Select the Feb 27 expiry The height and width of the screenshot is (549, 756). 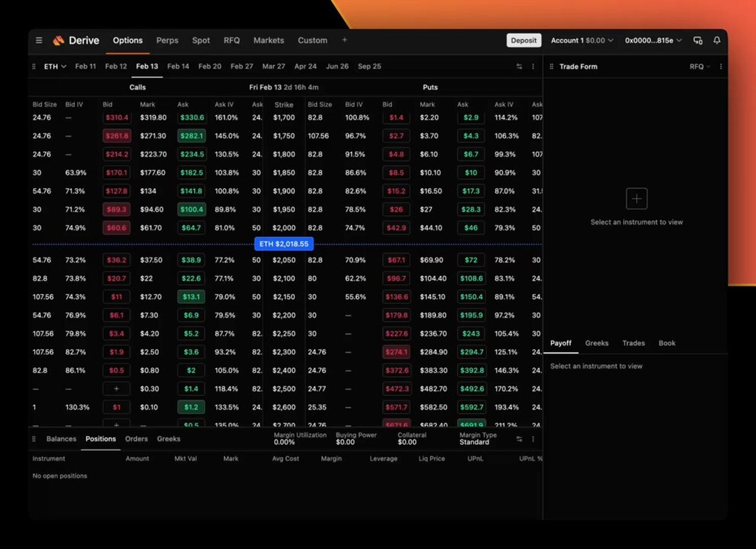242,66
